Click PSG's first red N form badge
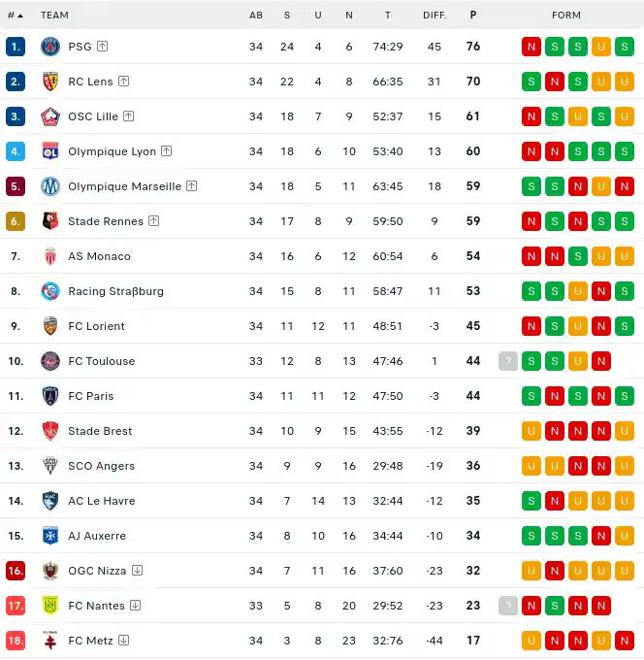 point(531,47)
